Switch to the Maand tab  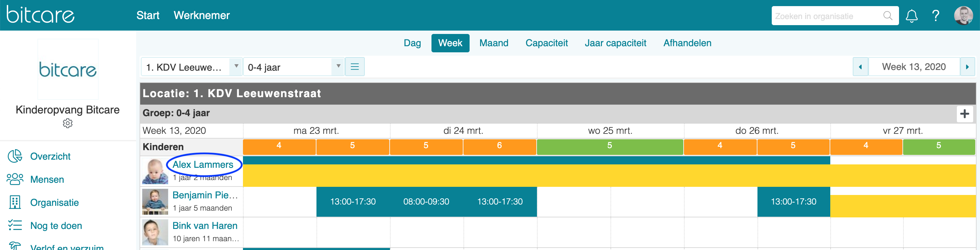click(x=493, y=43)
